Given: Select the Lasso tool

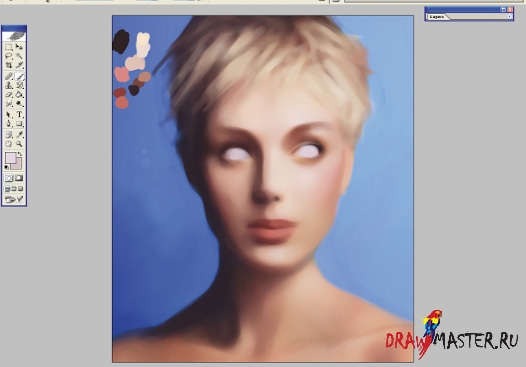Looking at the screenshot, I should point(9,56).
